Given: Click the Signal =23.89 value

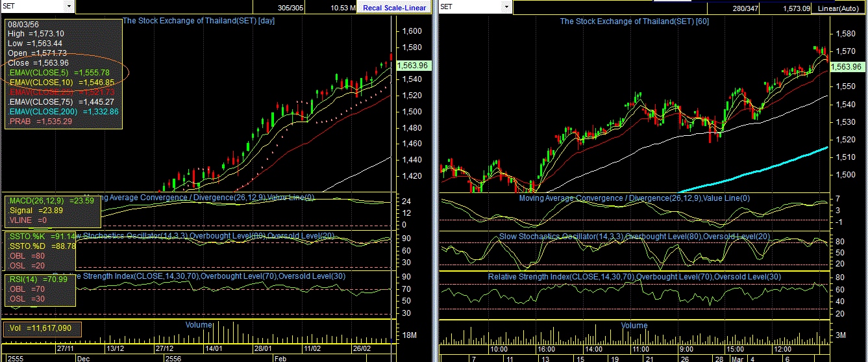Looking at the screenshot, I should (35, 211).
